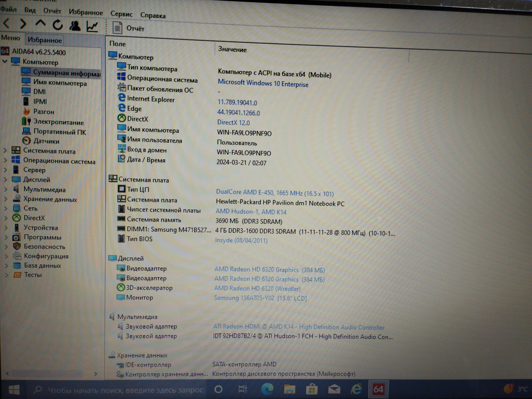Open the Вид menu
The height and width of the screenshot is (399, 532).
click(x=30, y=10)
